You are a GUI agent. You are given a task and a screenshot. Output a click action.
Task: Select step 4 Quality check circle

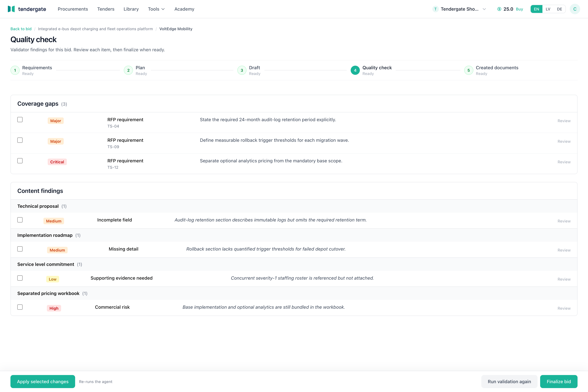pos(355,70)
